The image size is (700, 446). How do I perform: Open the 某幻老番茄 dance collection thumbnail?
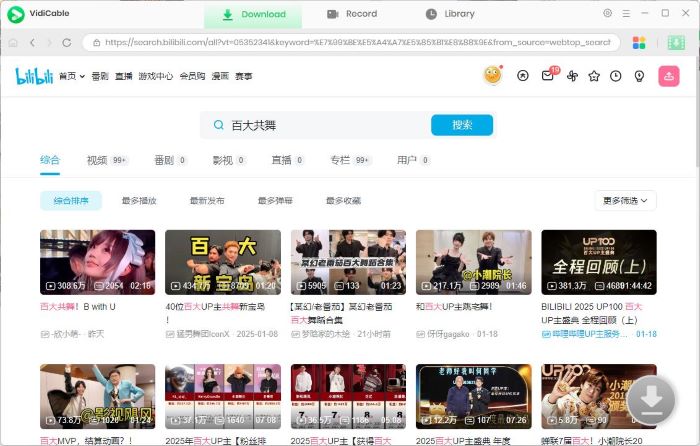pos(348,263)
